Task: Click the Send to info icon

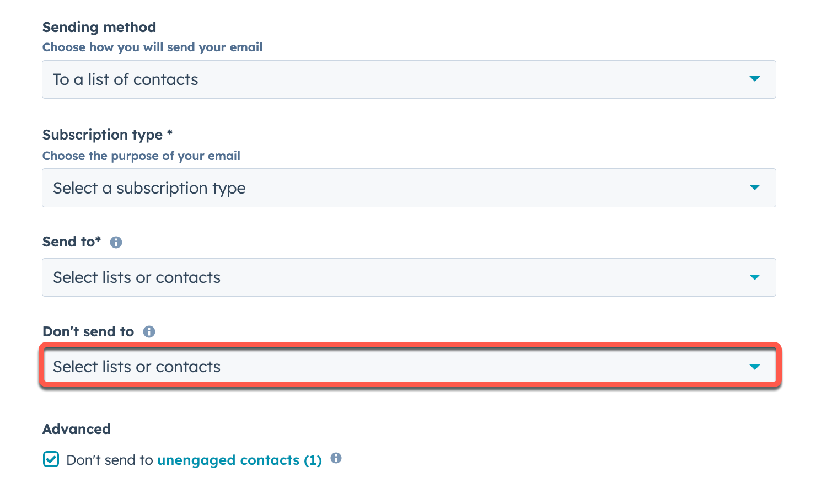Action: click(116, 242)
